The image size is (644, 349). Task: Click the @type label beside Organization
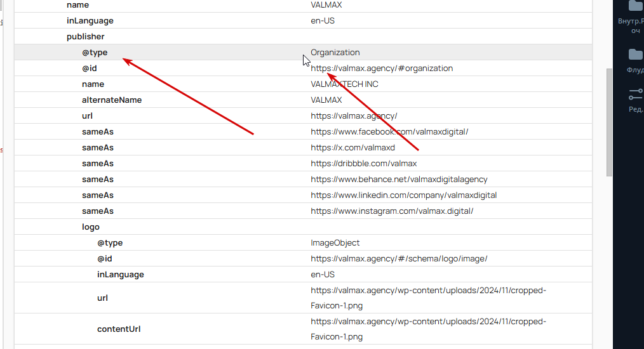click(x=95, y=53)
